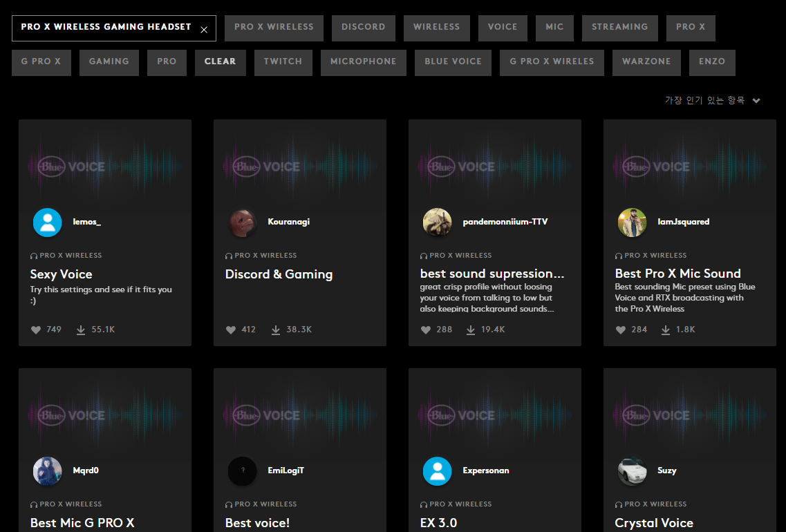Open lemos_ user avatar
The height and width of the screenshot is (532, 786).
[47, 222]
